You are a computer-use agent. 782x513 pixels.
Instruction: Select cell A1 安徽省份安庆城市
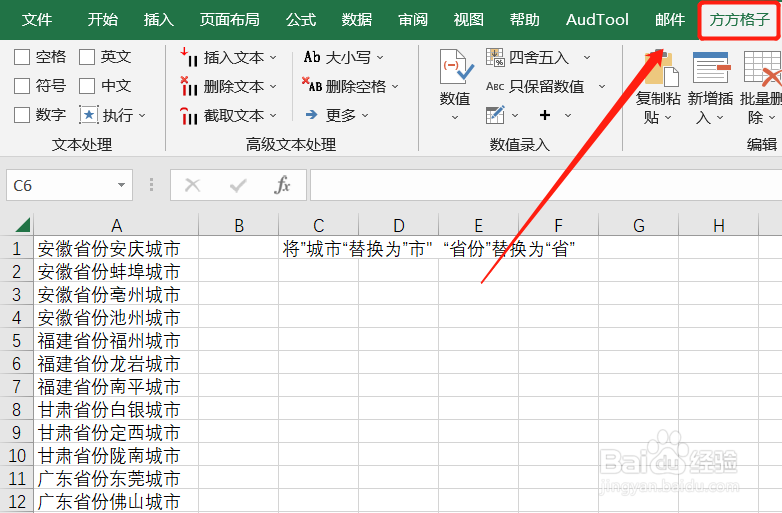click(x=116, y=248)
